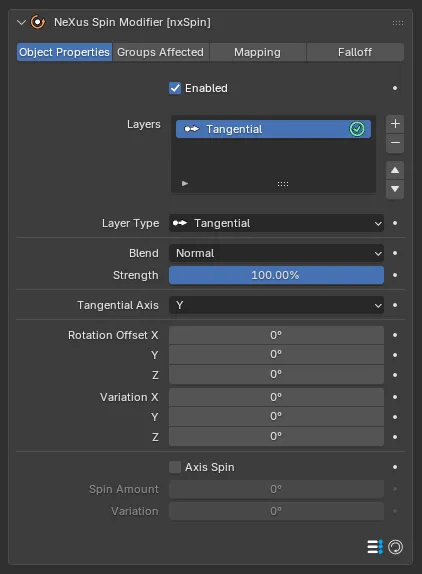Click the Variation Y field
The image size is (422, 574).
pos(276,417)
